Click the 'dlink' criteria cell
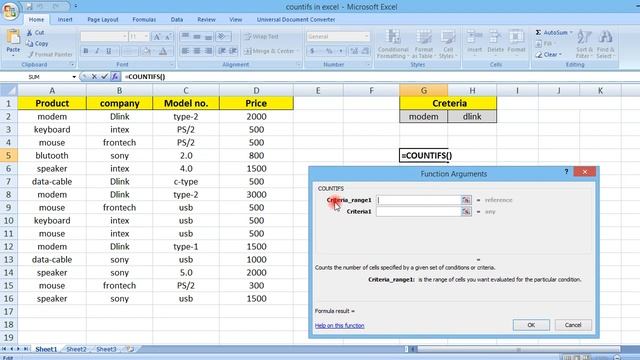 pyautogui.click(x=472, y=116)
